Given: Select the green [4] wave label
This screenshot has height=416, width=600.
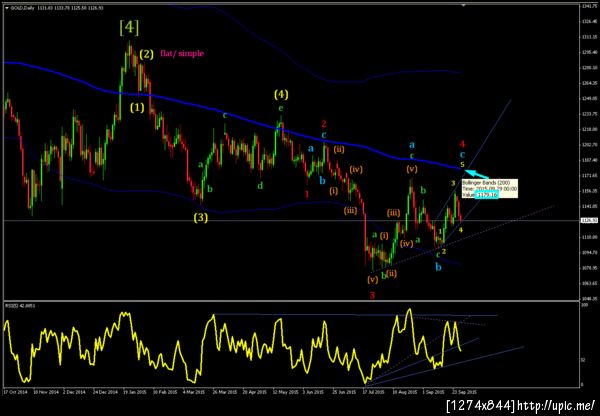Looking at the screenshot, I should pos(129,28).
